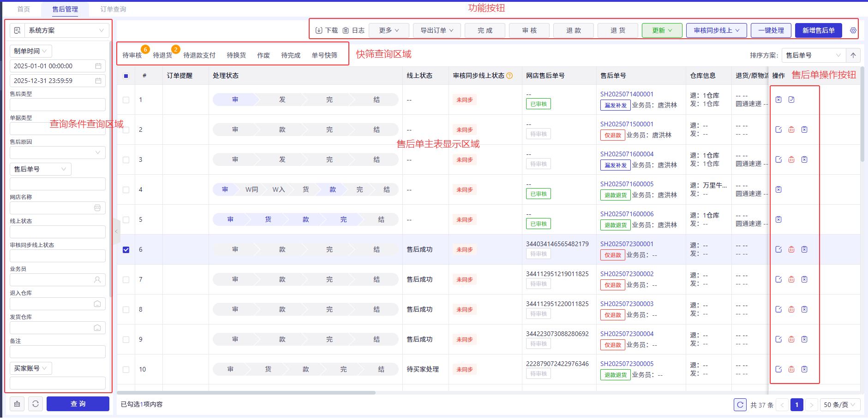
Task: Click the help icon beside 审核同步线上状态
Action: 509,76
